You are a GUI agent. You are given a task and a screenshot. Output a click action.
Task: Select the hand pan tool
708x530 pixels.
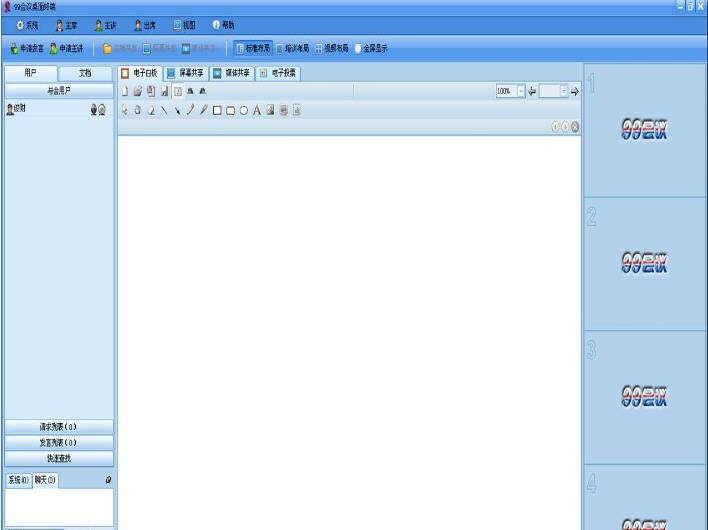coord(138,110)
